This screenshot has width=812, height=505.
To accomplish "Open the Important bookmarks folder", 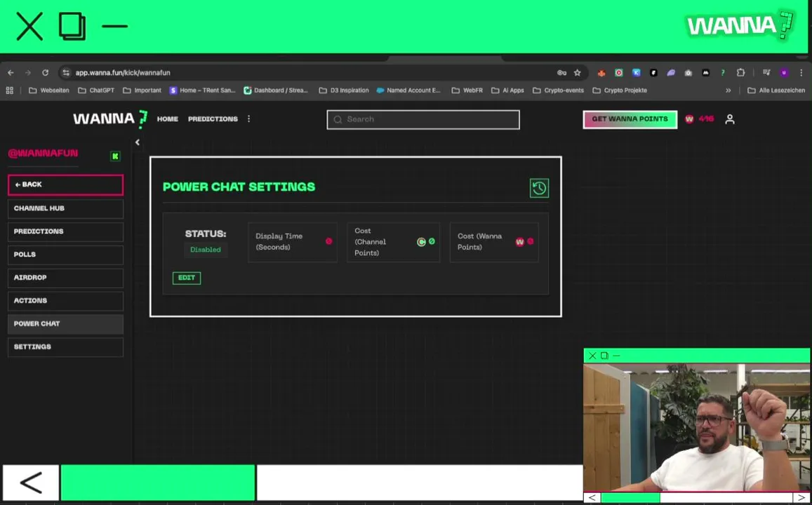I will [142, 90].
